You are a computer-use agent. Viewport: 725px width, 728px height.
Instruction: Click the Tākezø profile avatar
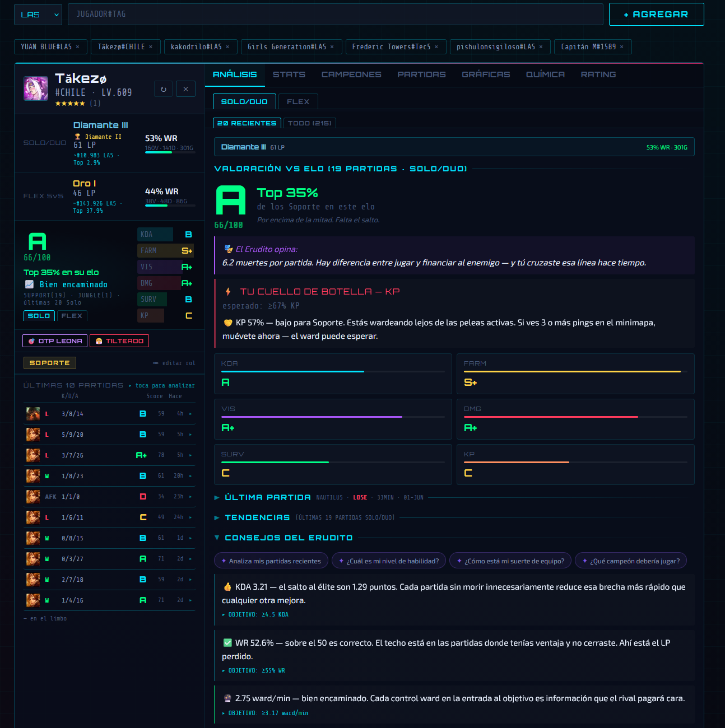point(36,88)
